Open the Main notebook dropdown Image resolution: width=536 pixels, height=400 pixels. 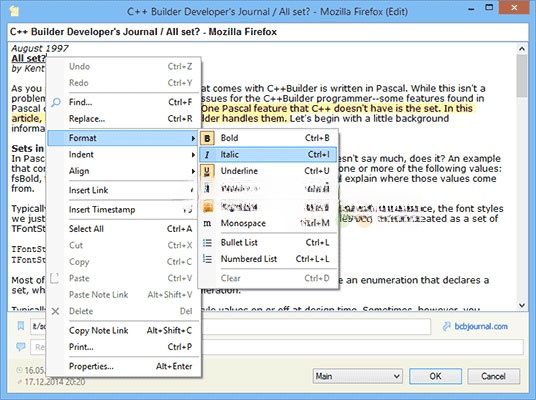[357, 376]
